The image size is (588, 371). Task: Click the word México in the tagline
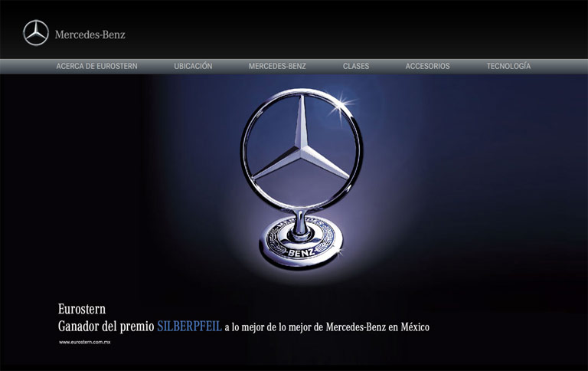click(x=416, y=327)
